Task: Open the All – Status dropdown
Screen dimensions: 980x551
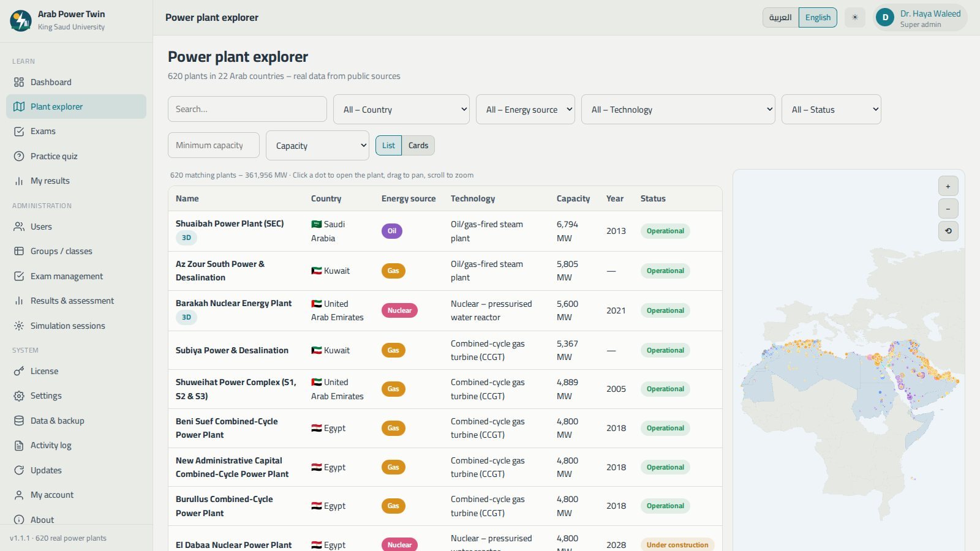Action: pos(831,109)
